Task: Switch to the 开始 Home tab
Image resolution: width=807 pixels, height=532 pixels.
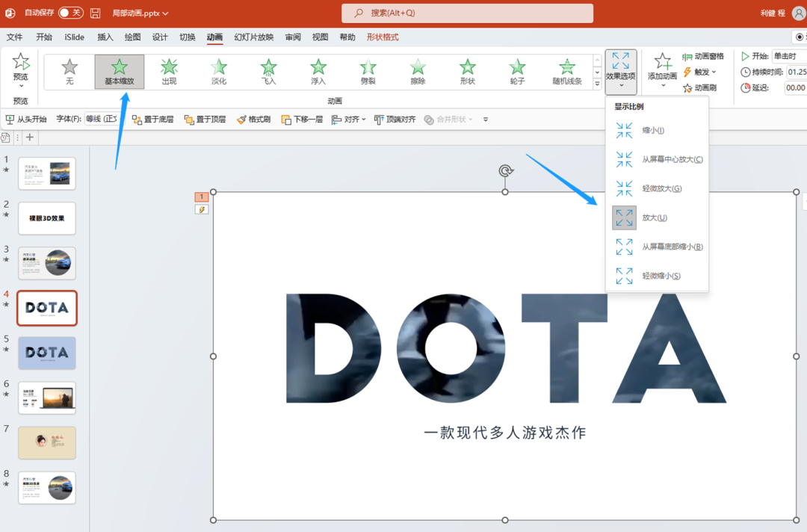Action: (44, 37)
